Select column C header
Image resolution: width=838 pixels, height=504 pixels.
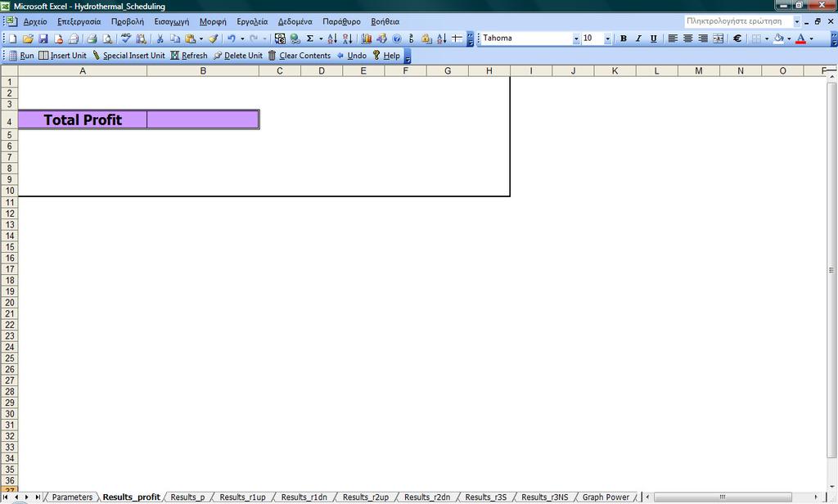coord(280,71)
